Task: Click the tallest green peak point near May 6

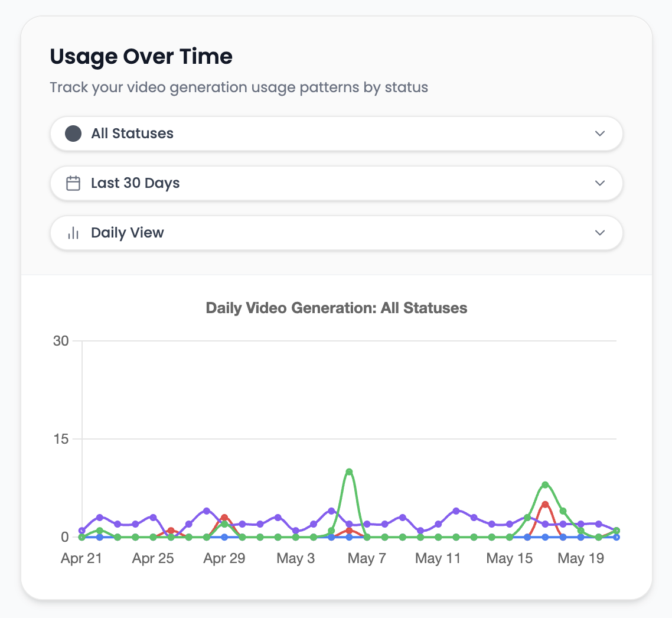Action: click(349, 471)
